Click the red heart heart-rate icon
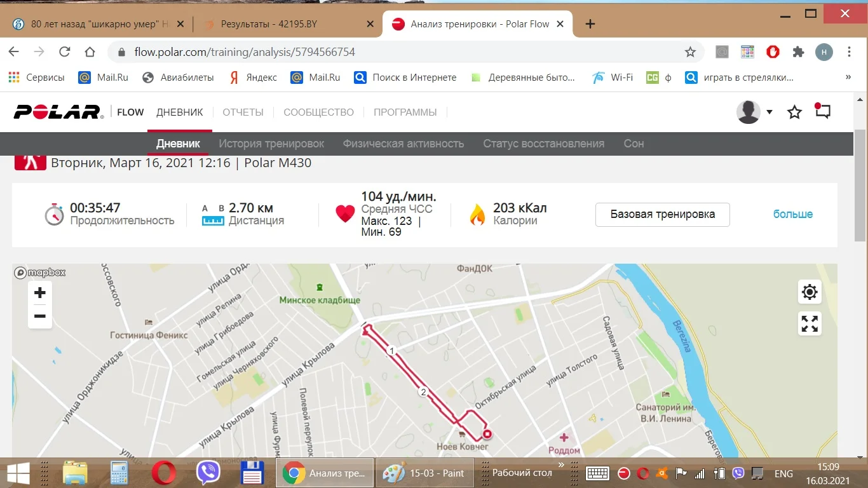 pyautogui.click(x=345, y=214)
